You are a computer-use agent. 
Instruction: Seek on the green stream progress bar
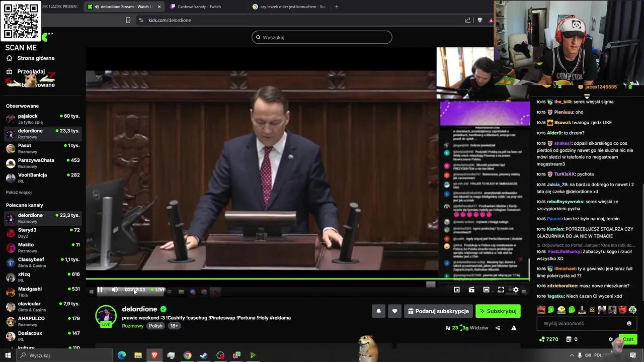click(307, 279)
